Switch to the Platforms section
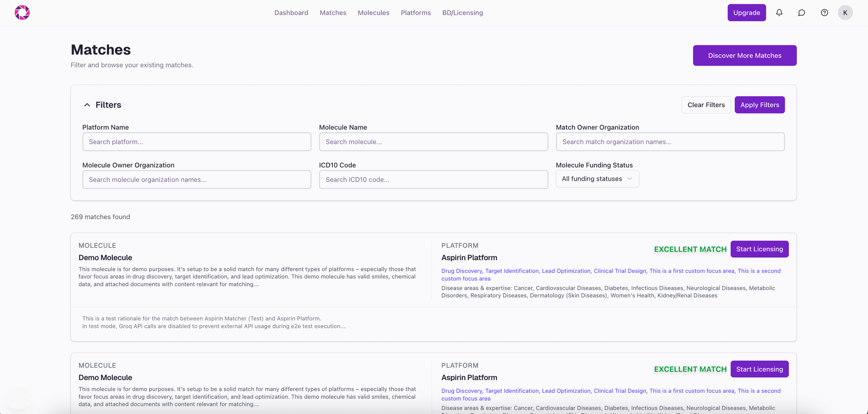868x414 pixels. (x=415, y=13)
